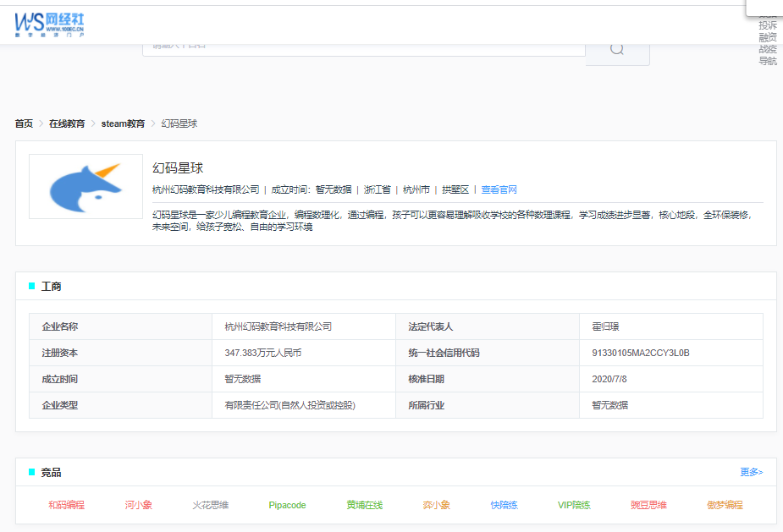Click the 幻码星球 company title
The width and height of the screenshot is (783, 532).
point(178,168)
